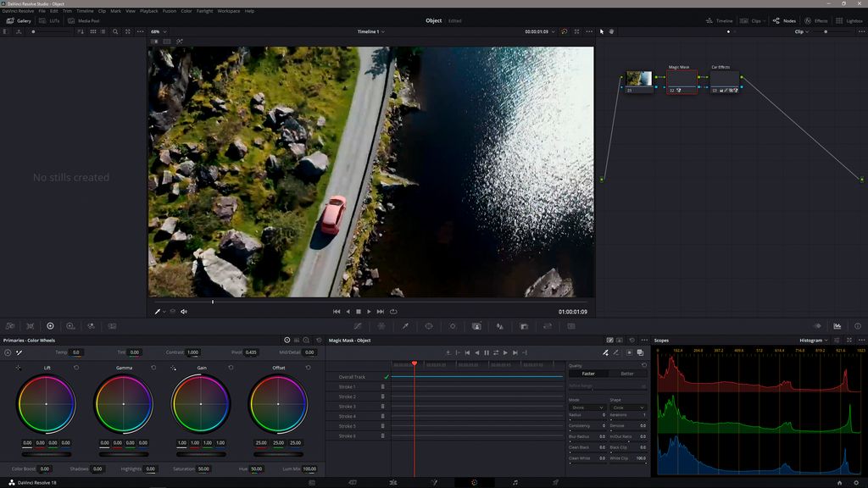The image size is (868, 488).
Task: Toggle the Overall Track checkmark in Magic Mask
Action: 386,376
